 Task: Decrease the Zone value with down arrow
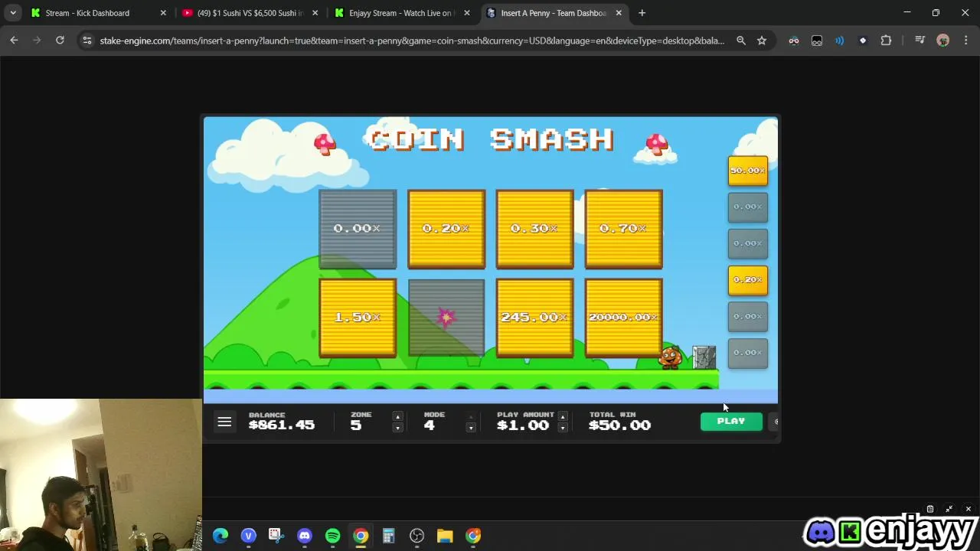[397, 427]
